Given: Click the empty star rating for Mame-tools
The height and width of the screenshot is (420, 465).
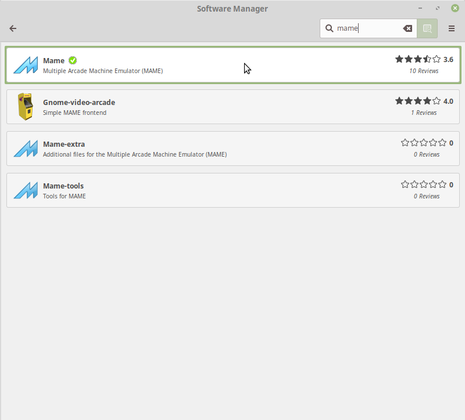Looking at the screenshot, I should pyautogui.click(x=427, y=184).
